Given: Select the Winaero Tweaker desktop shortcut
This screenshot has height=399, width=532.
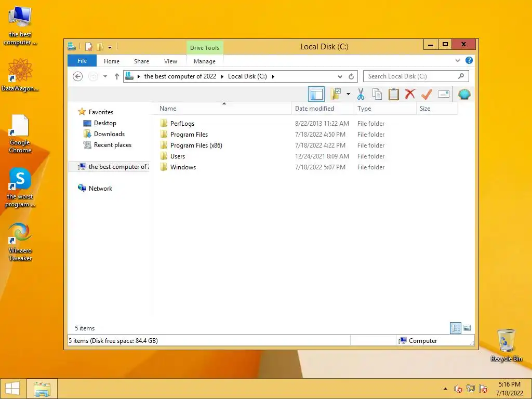Looking at the screenshot, I should coord(20,242).
